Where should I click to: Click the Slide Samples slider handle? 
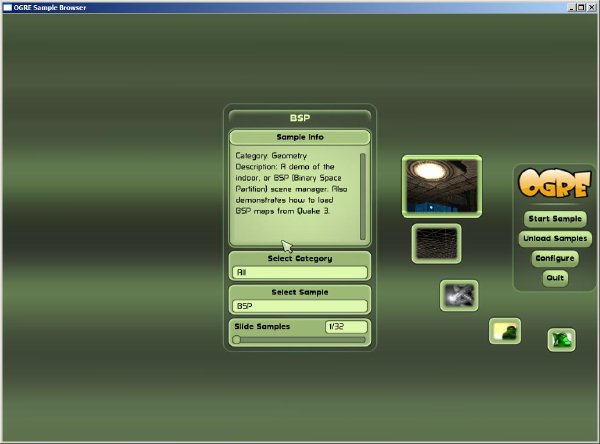click(236, 340)
